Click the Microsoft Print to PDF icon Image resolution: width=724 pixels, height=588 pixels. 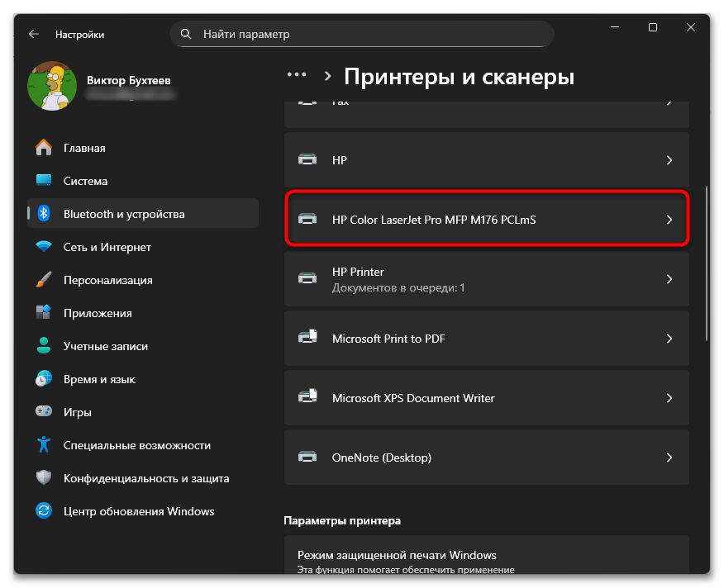(307, 338)
